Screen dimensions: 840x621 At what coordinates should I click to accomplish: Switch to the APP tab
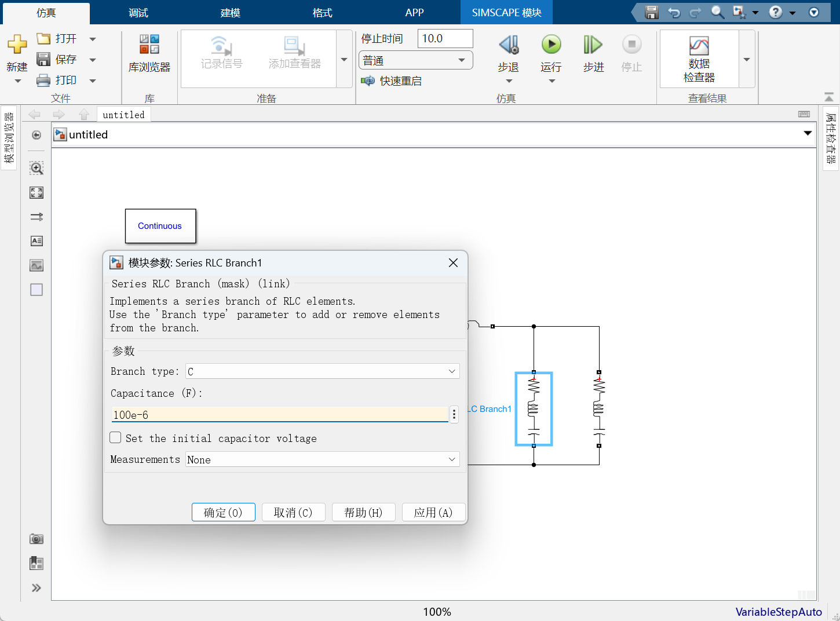click(x=414, y=13)
